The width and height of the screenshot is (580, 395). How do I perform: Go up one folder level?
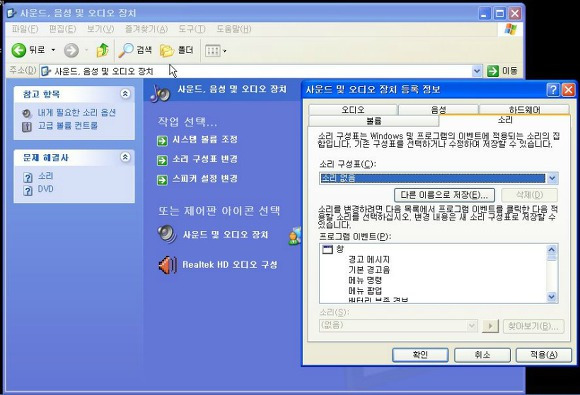click(102, 50)
